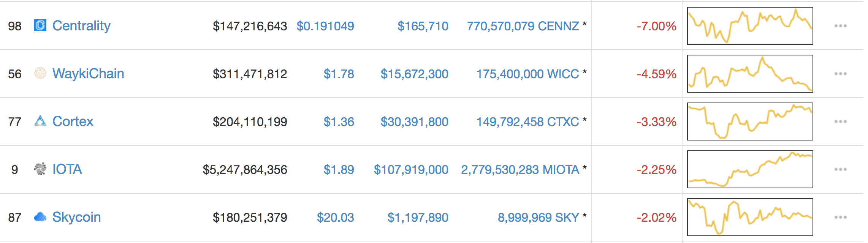Click the 2,779,530,283 MIOTA supply link
The image size is (868, 243).
520,170
